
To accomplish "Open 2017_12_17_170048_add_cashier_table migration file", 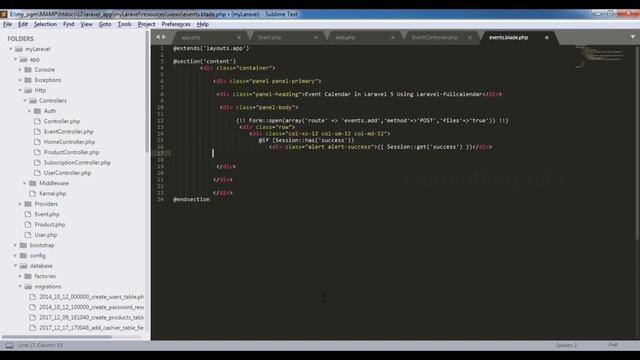I will coord(91,328).
